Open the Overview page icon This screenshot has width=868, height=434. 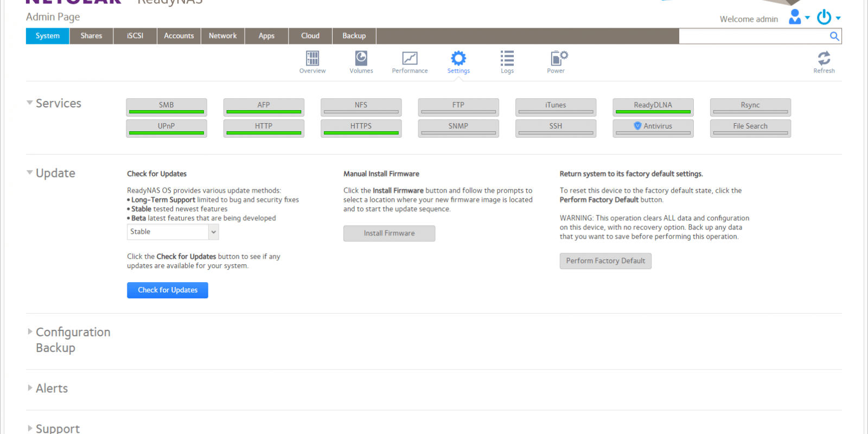pyautogui.click(x=312, y=58)
